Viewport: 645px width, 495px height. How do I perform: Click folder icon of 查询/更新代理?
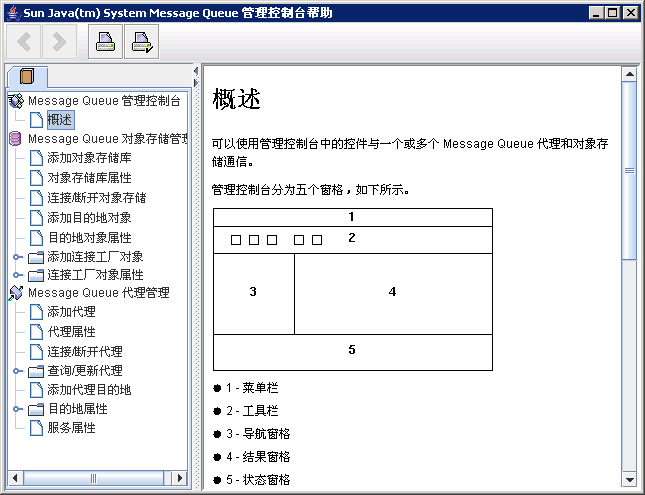(36, 371)
